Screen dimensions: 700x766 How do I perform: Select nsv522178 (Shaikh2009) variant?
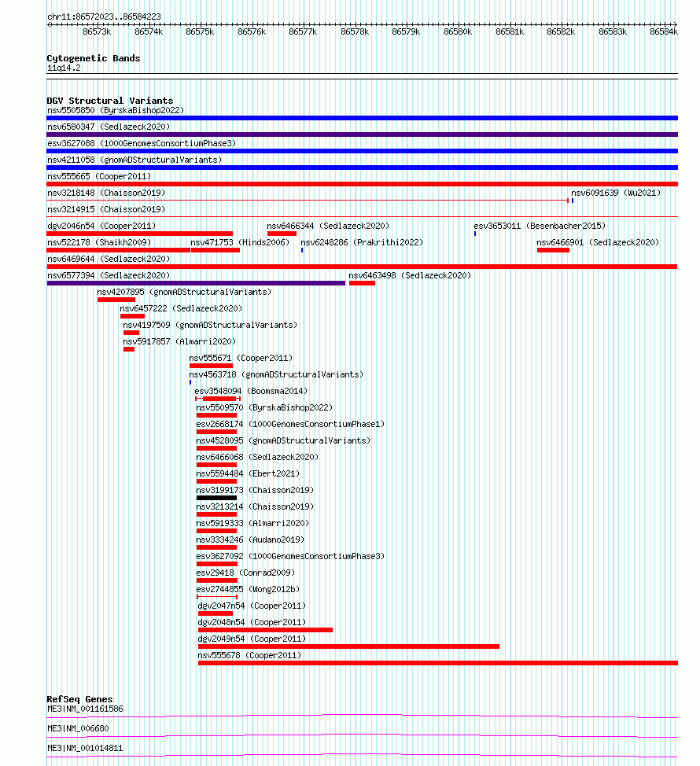[x=99, y=243]
